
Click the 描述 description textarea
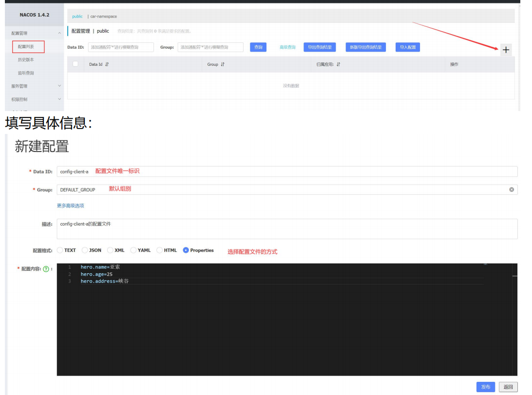(x=287, y=229)
